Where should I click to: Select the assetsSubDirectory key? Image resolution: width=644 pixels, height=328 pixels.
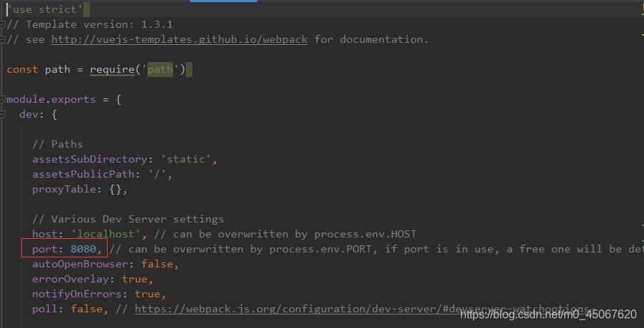pyautogui.click(x=90, y=159)
